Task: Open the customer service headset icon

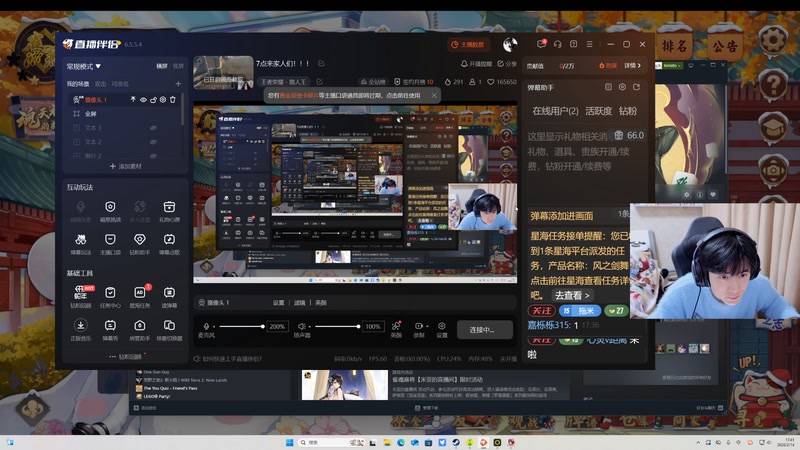Action: coord(558,44)
